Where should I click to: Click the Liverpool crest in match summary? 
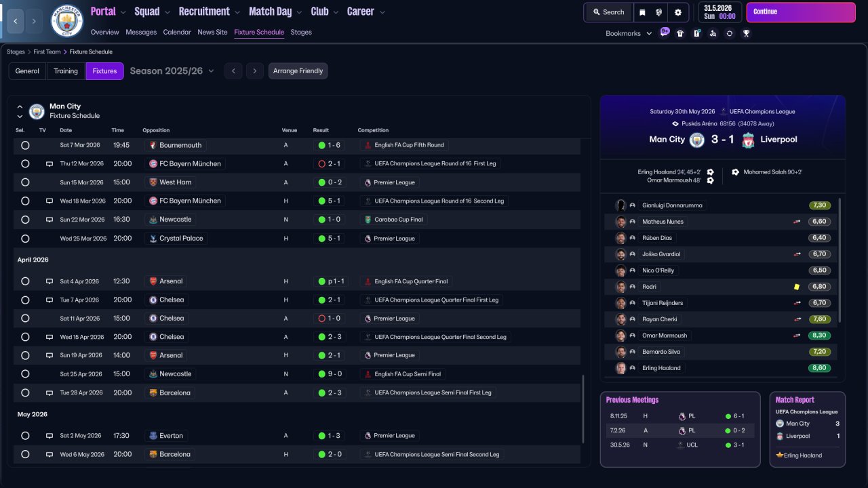click(748, 140)
